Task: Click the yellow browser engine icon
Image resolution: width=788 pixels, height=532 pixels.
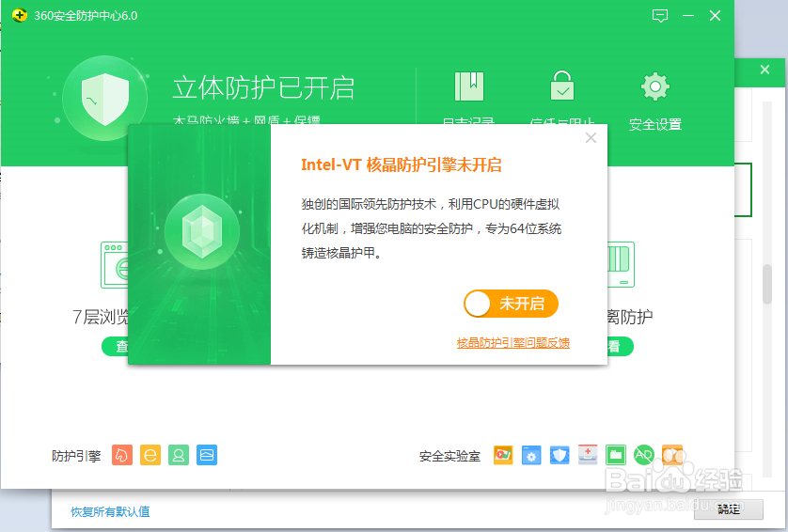Action: pyautogui.click(x=150, y=455)
